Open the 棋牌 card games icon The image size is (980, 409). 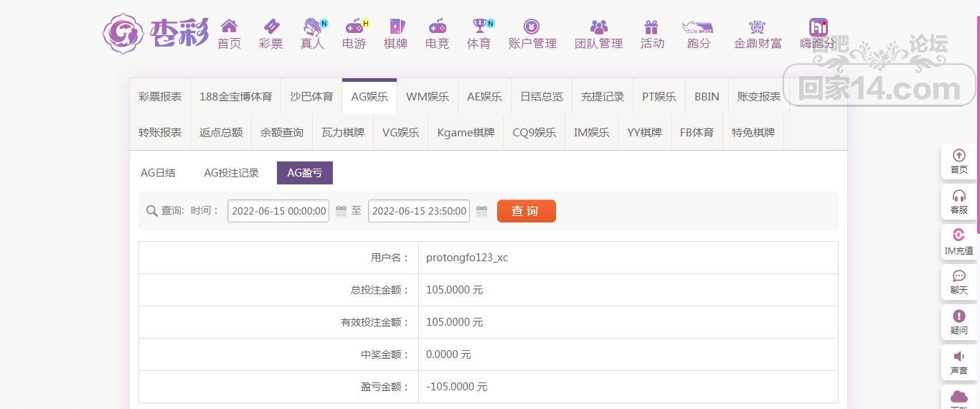tap(396, 27)
